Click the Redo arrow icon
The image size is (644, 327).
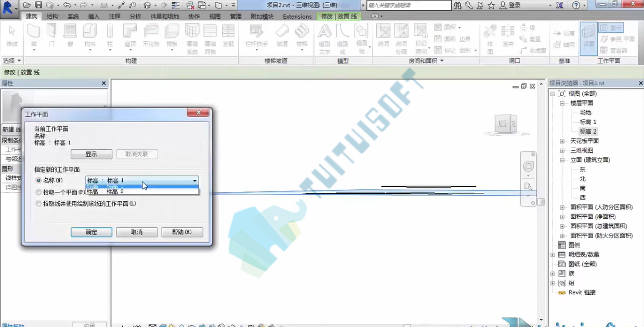pos(83,5)
